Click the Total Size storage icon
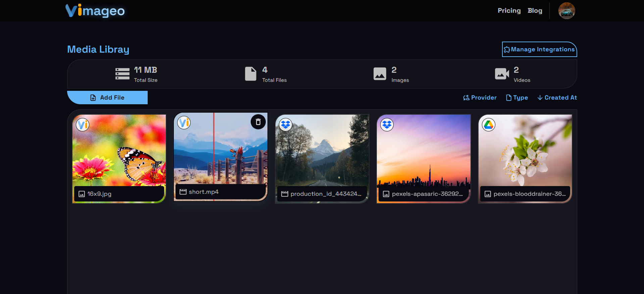644x294 pixels. click(122, 74)
